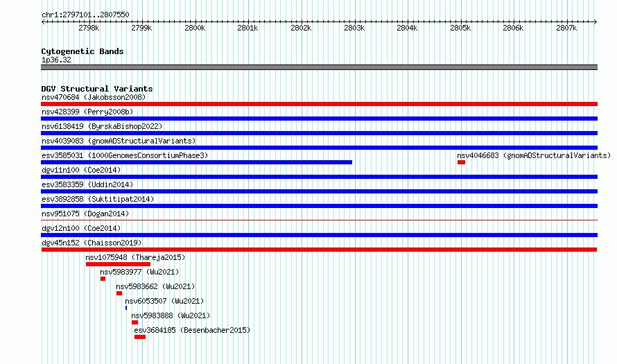Select the nsv6138419 (ByrskaBishop2022) blue bar
The image size is (617, 364).
[319, 133]
